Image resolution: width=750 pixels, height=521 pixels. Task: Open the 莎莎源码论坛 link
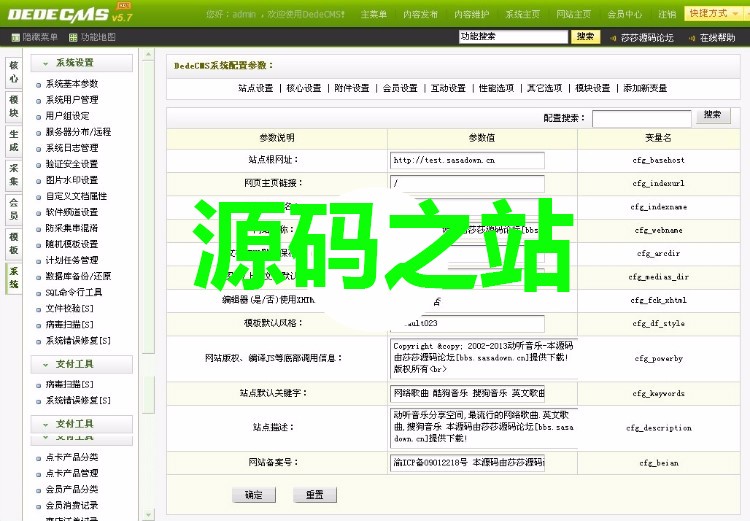647,38
